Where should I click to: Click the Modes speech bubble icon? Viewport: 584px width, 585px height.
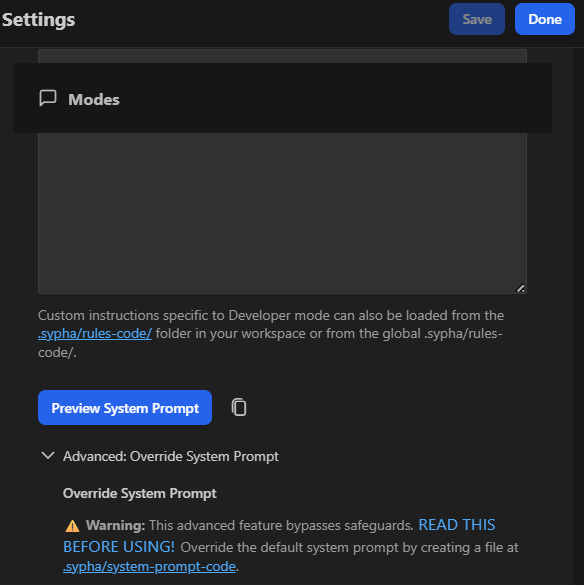click(x=48, y=98)
